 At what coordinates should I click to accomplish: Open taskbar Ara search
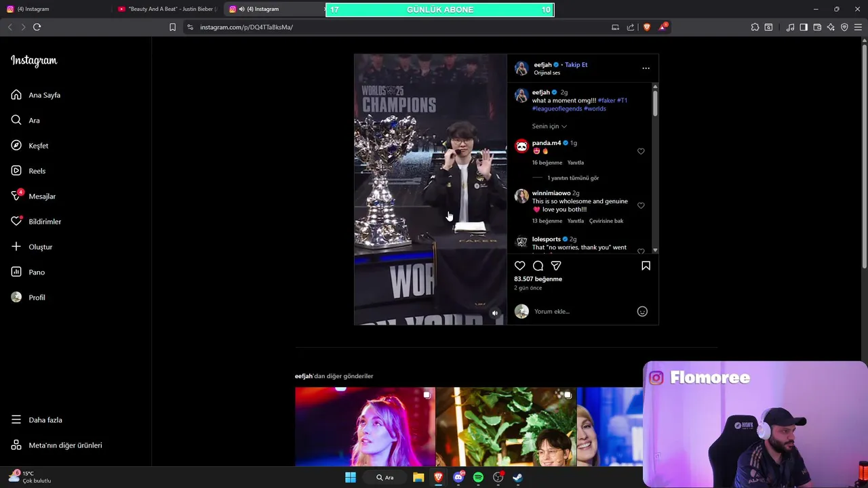coord(384,477)
